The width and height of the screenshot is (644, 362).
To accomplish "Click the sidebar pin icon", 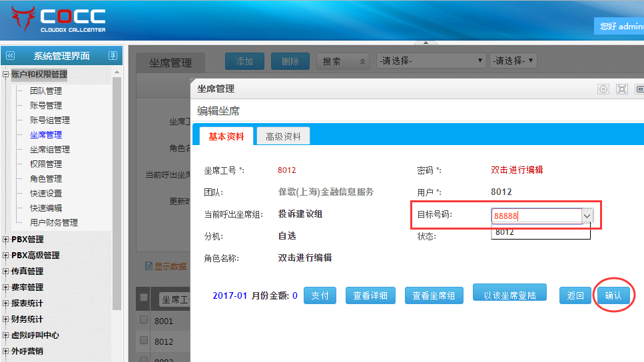I will click(x=113, y=56).
